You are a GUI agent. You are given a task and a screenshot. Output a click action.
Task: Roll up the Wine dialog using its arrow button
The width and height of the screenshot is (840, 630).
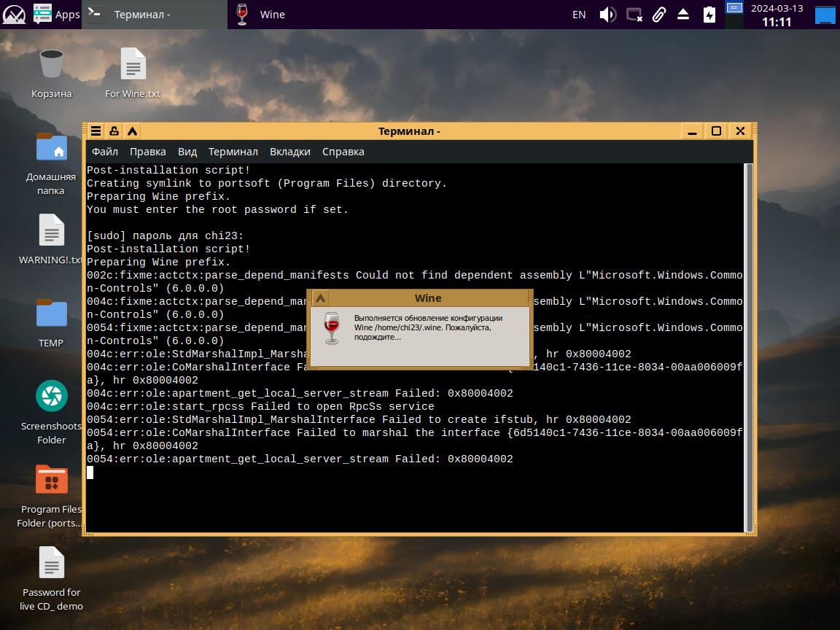[x=320, y=298]
